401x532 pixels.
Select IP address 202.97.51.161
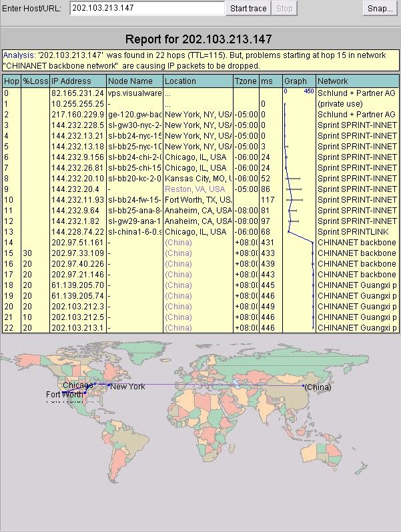click(x=78, y=243)
